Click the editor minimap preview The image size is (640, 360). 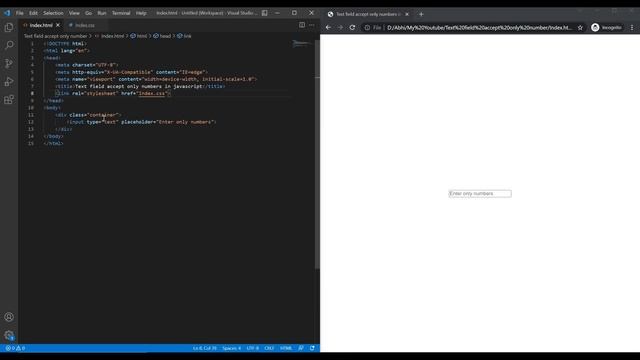[302, 43]
